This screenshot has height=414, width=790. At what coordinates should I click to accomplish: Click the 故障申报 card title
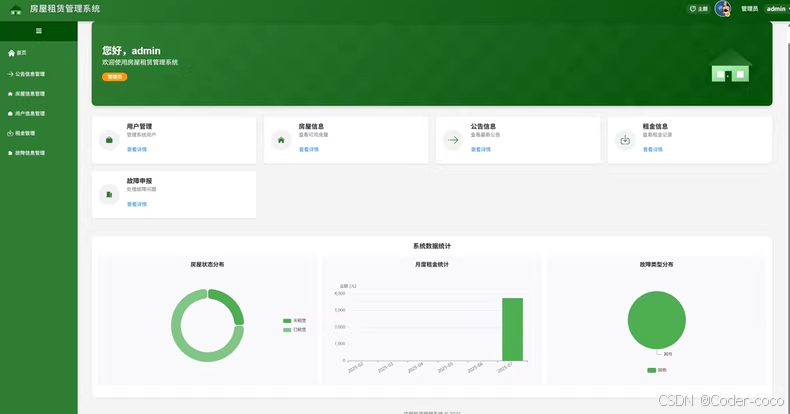(x=140, y=181)
